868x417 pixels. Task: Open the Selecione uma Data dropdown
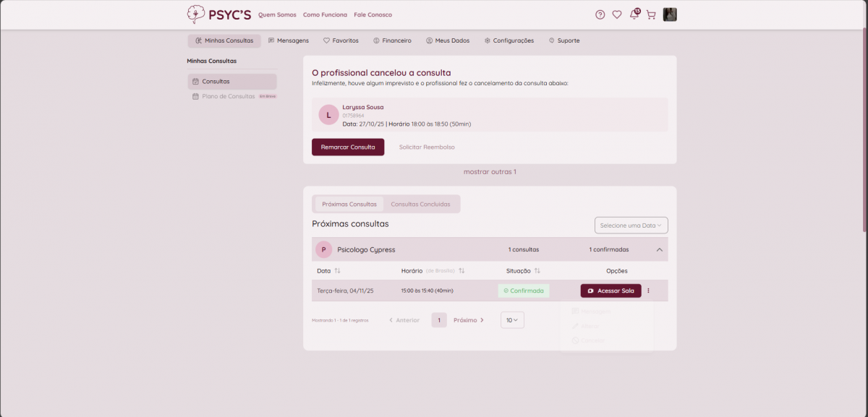pos(631,225)
